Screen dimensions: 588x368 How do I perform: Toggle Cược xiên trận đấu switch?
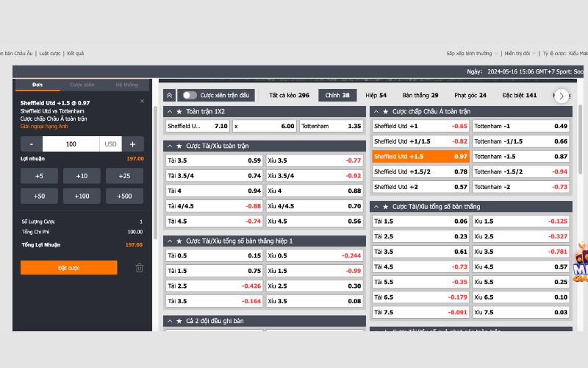[x=189, y=96]
